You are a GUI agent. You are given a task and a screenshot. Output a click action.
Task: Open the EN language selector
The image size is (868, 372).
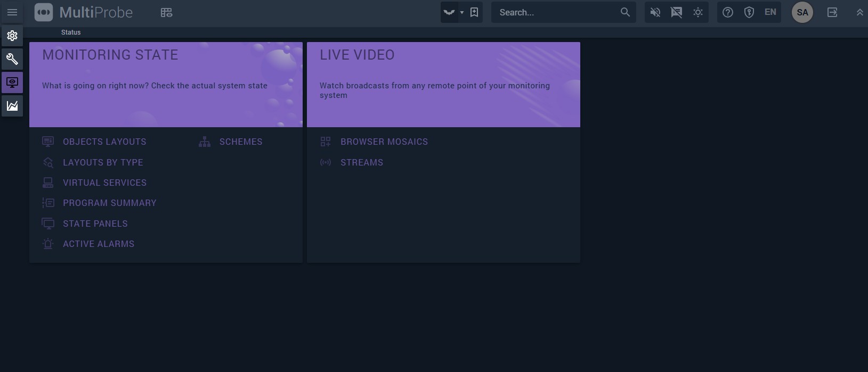pos(770,12)
